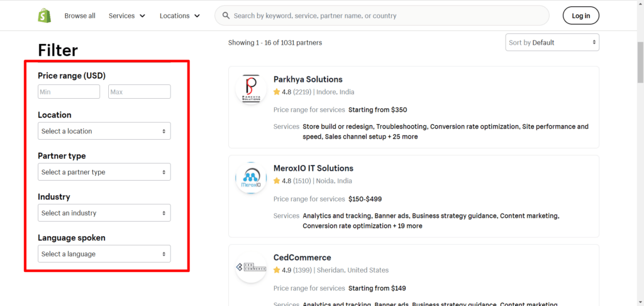Click 'Price range (USD)' label
Screen dimensions: 644x306
tap(72, 76)
